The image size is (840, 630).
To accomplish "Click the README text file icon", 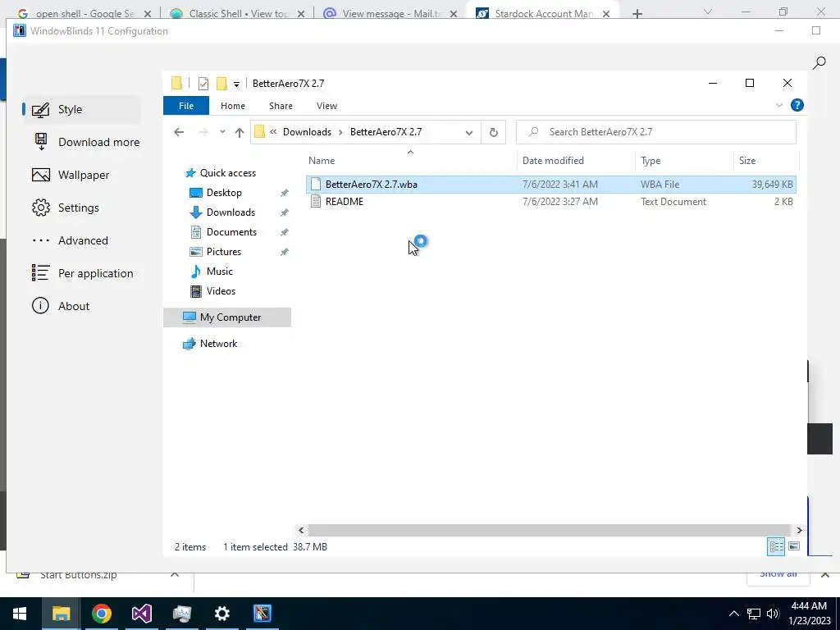I will (x=316, y=202).
